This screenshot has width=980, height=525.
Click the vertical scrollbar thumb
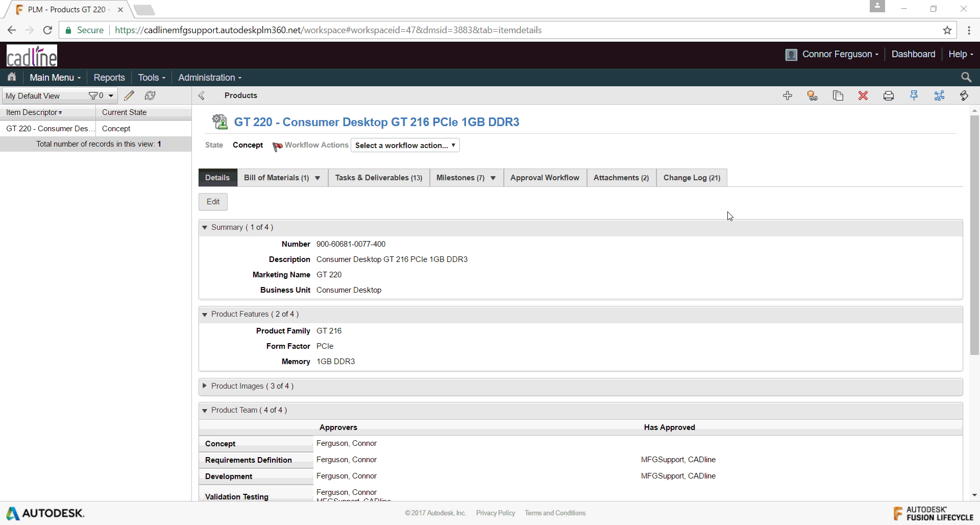[x=974, y=235]
